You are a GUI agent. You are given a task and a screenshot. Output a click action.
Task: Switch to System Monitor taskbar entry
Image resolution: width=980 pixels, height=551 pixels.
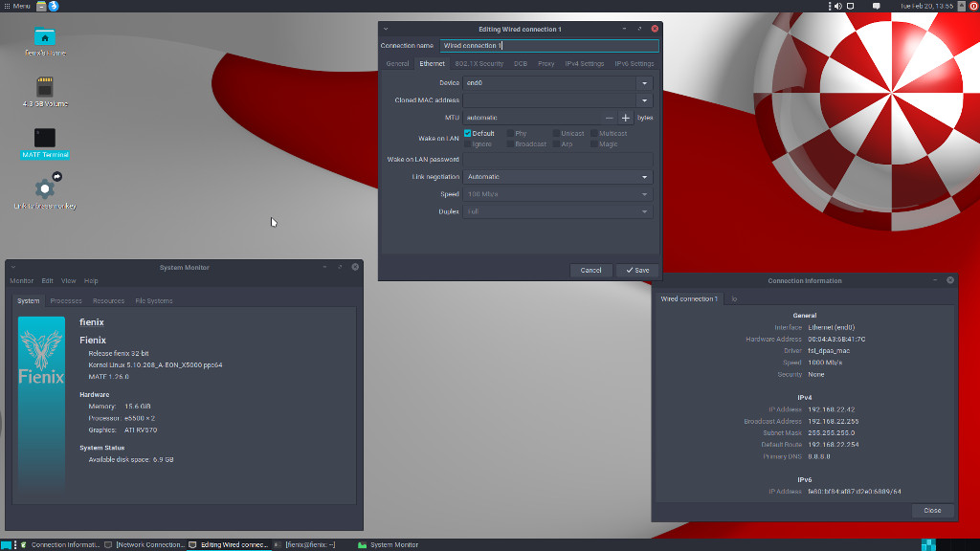point(388,544)
